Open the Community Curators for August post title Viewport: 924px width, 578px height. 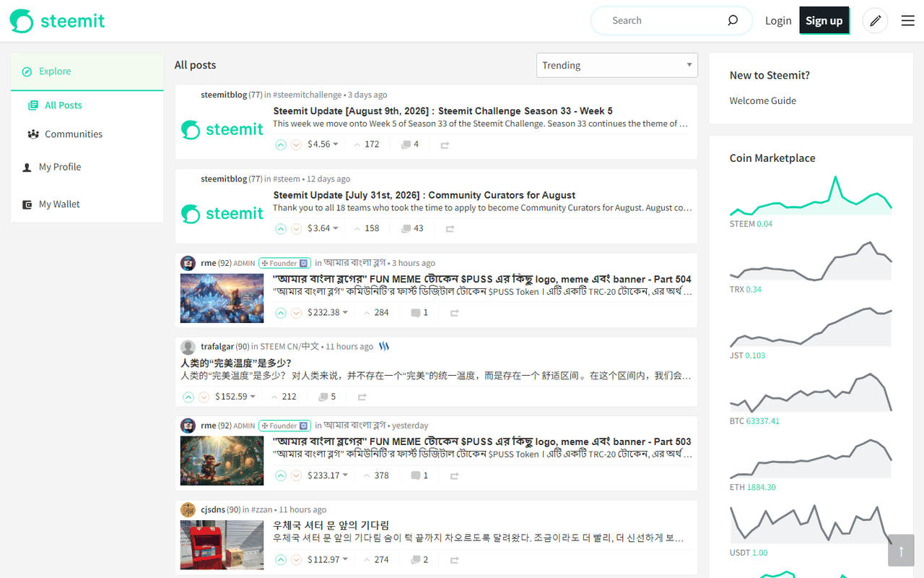424,195
